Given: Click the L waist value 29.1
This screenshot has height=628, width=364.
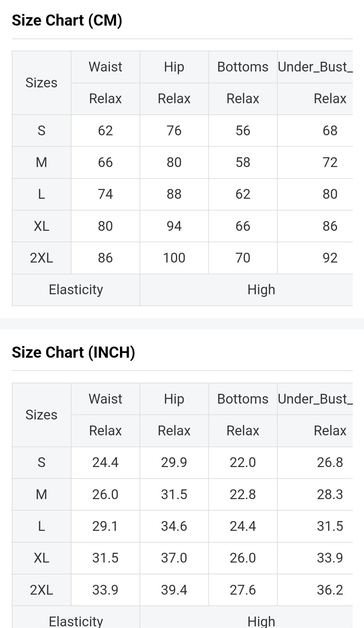Looking at the screenshot, I should pyautogui.click(x=105, y=526).
